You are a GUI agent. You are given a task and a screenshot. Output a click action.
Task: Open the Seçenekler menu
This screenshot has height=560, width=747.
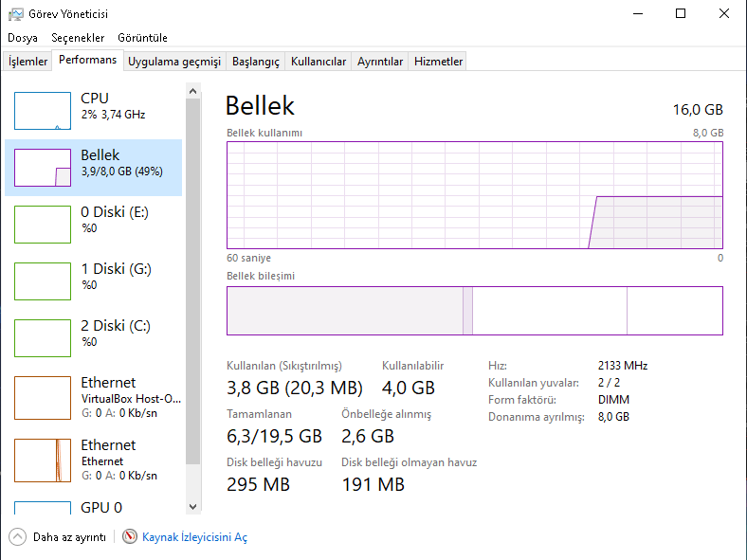coord(78,38)
